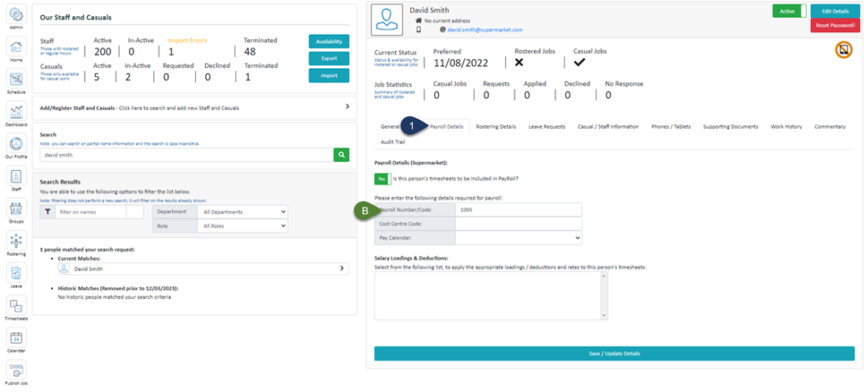The width and height of the screenshot is (868, 392).
Task: Click the person icon beside David Smith result
Action: (64, 268)
